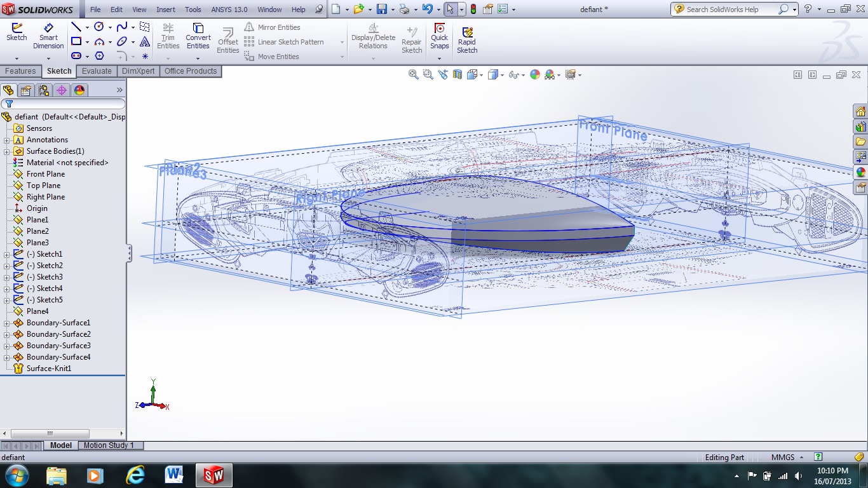Switch to the Features tab

(x=21, y=71)
